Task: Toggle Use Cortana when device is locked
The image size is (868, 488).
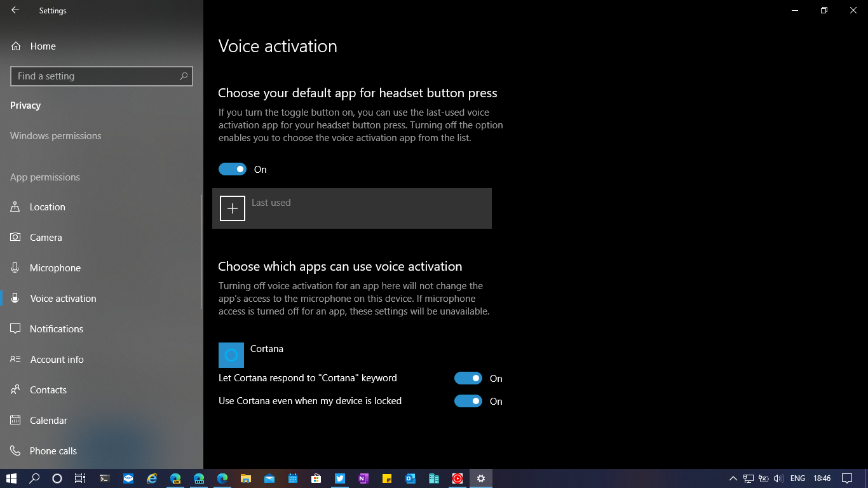Action: click(x=468, y=401)
